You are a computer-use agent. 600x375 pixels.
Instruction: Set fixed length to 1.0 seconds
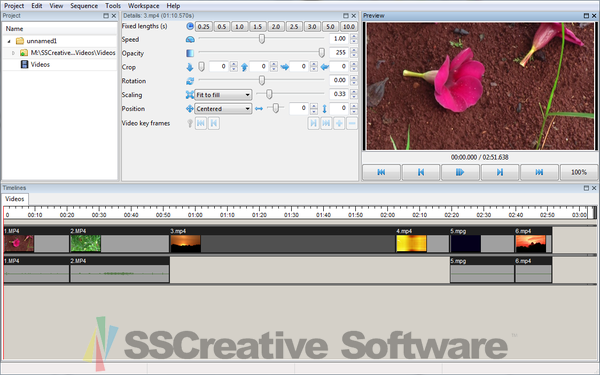click(x=240, y=26)
